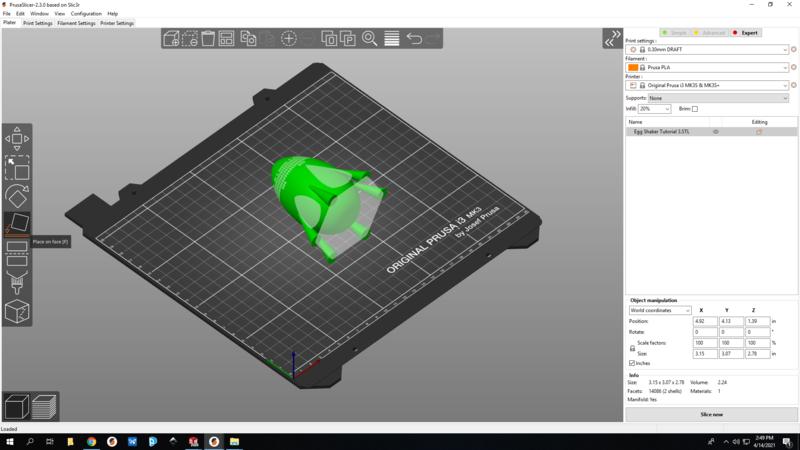Open the Infill 20% dropdown
The height and width of the screenshot is (450, 800).
655,109
